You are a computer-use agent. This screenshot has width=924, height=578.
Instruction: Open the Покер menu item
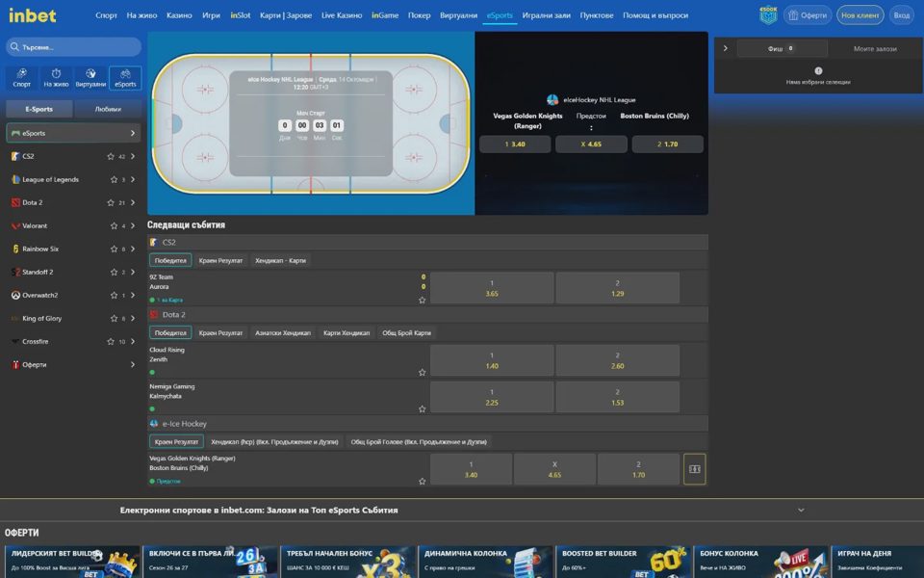[419, 15]
